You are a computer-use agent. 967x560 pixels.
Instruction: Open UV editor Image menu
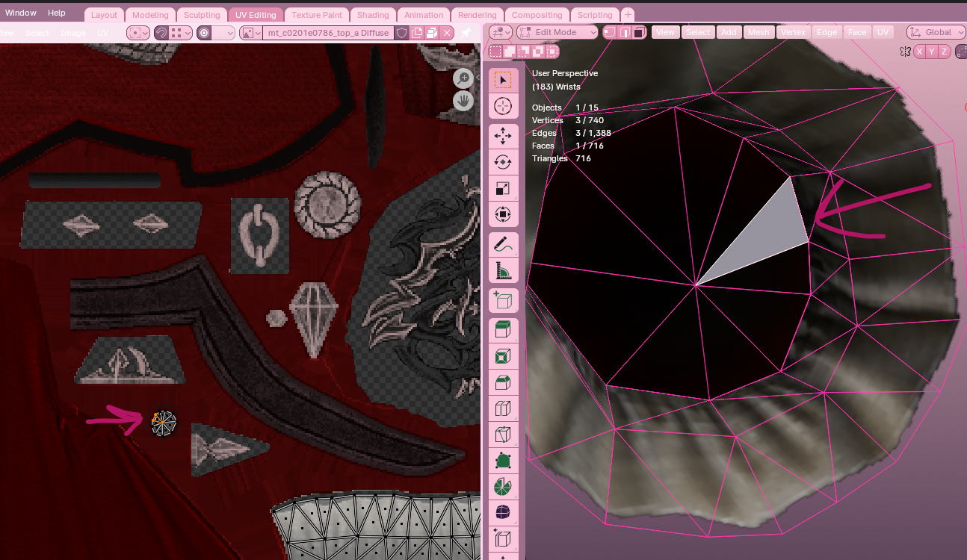pos(73,33)
